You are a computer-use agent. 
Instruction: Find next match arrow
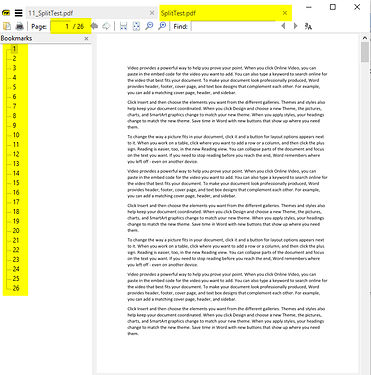click(295, 26)
